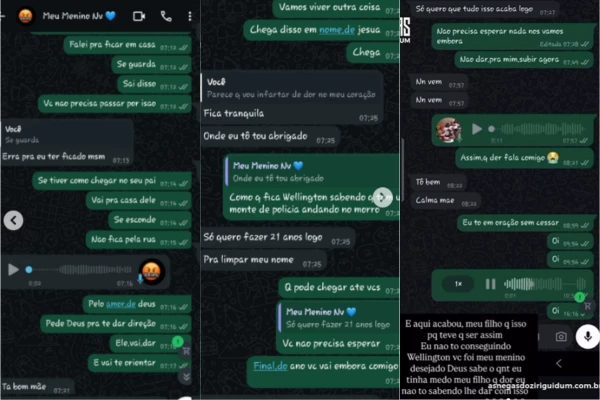Open the "nome.de" link in message
Viewport: 600px width, 400px height.
click(337, 29)
